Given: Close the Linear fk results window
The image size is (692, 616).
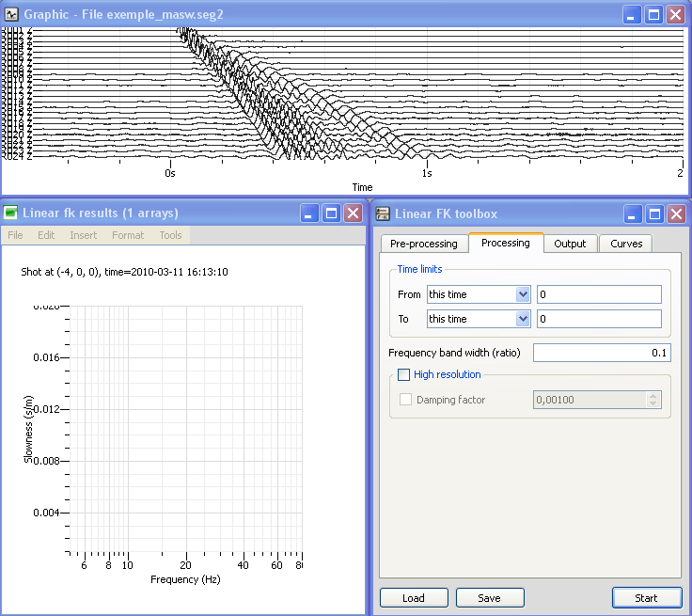Looking at the screenshot, I should click(353, 213).
